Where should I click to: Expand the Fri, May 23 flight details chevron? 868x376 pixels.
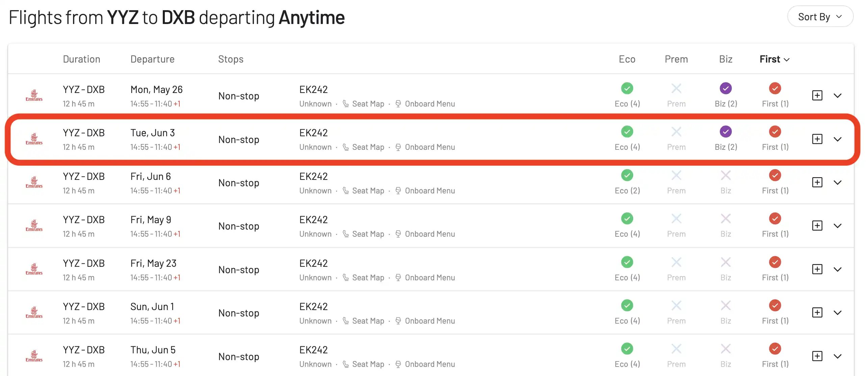837,269
